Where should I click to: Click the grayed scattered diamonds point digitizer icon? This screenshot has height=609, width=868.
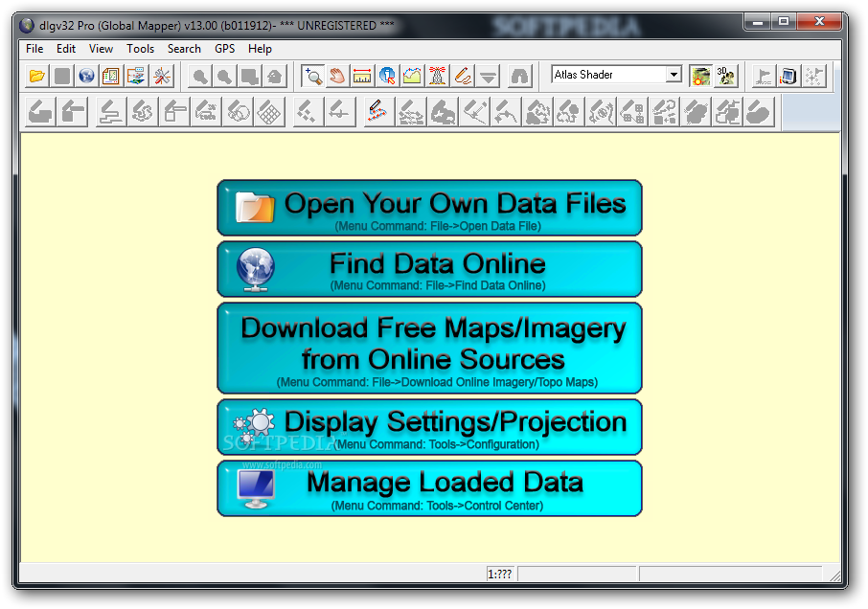[308, 112]
